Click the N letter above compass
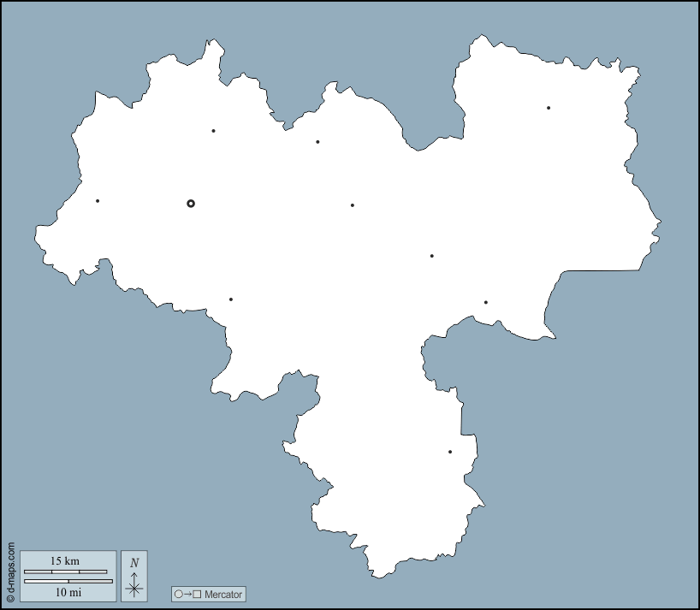700x610 pixels. click(x=134, y=563)
